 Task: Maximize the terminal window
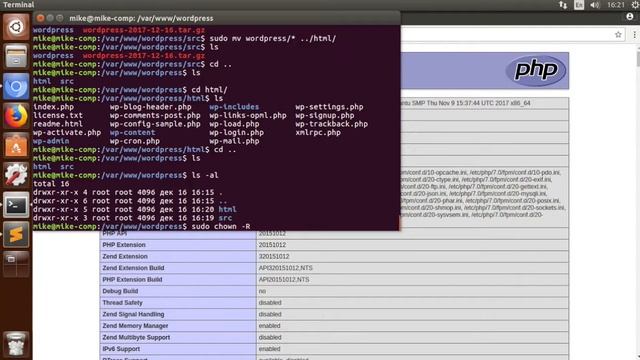click(60, 18)
